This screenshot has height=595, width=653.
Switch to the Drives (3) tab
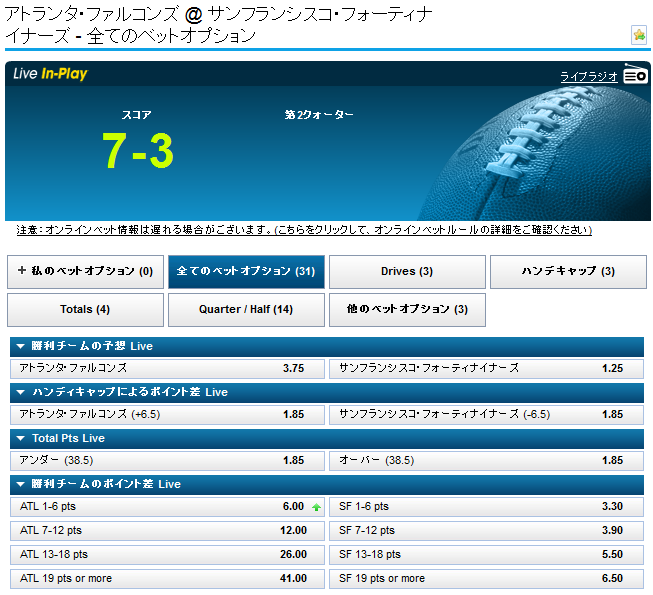[407, 272]
